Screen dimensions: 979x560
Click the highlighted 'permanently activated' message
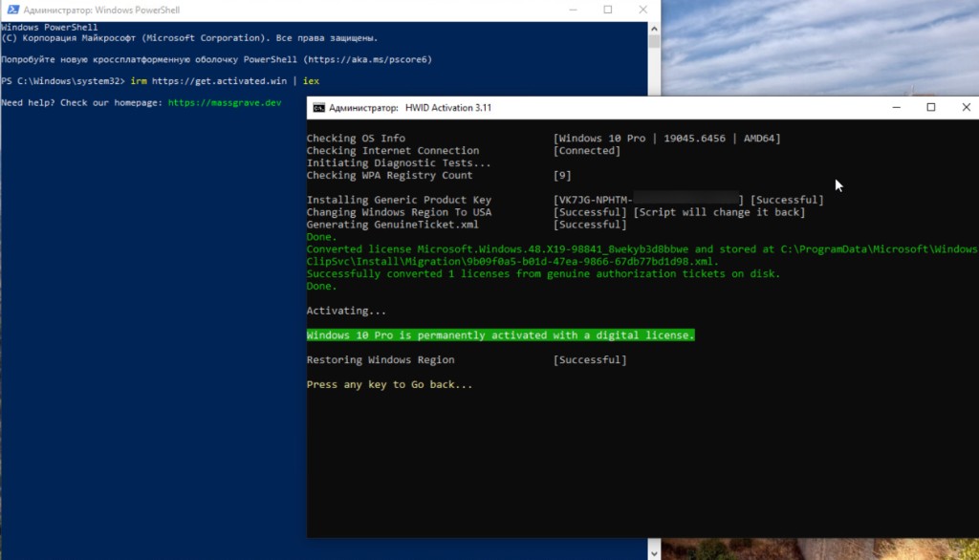point(500,335)
